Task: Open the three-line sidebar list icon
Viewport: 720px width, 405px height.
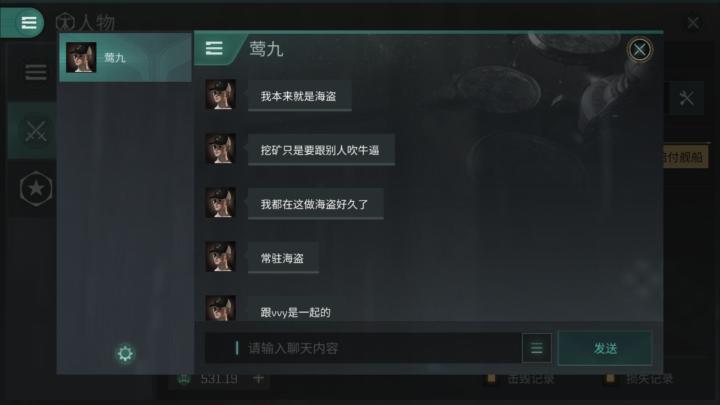Action: pos(35,73)
